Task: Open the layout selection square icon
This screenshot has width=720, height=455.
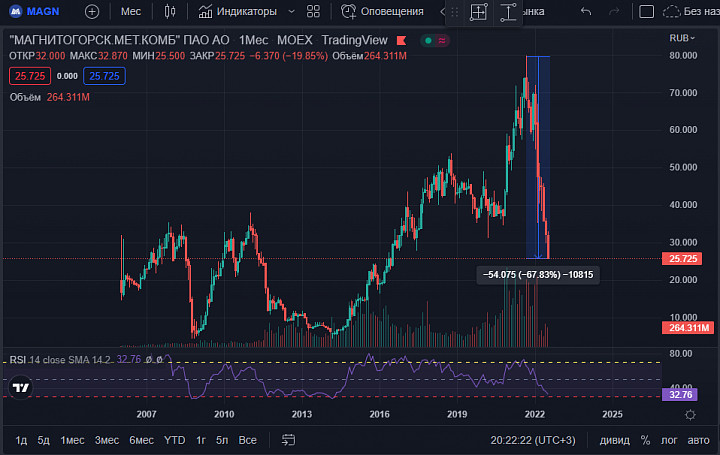Action: [647, 11]
